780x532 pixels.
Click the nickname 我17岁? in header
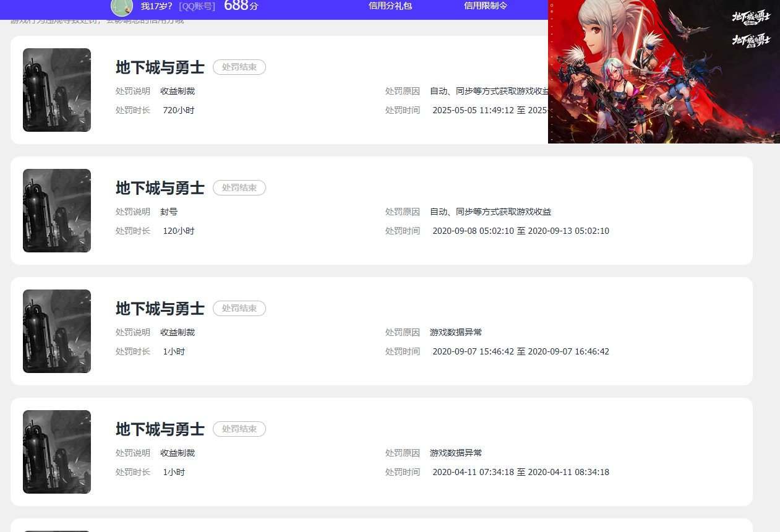pyautogui.click(x=156, y=6)
